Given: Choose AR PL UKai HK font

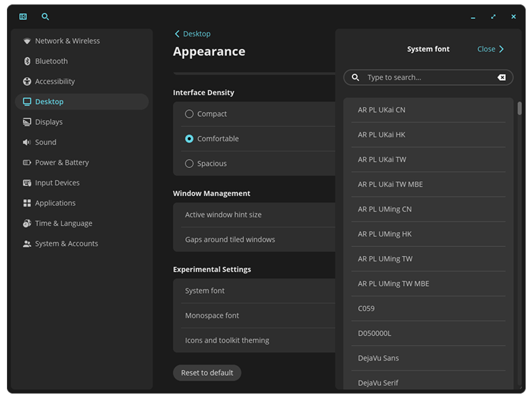Looking at the screenshot, I should (428, 135).
